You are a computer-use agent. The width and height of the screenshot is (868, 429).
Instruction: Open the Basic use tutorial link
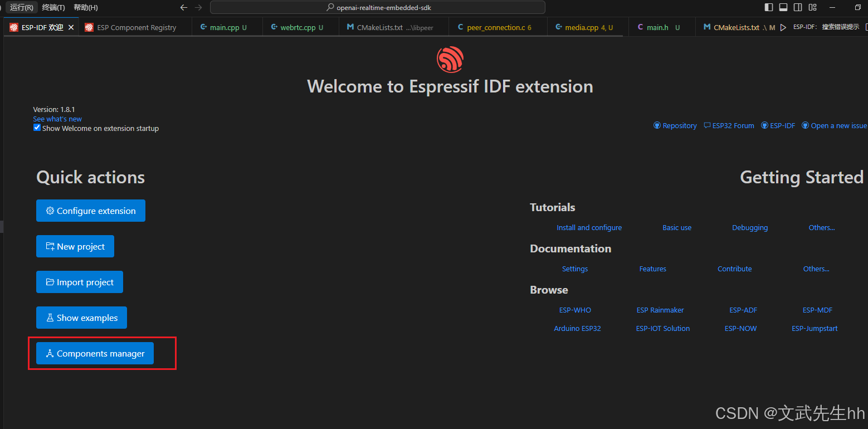tap(677, 227)
